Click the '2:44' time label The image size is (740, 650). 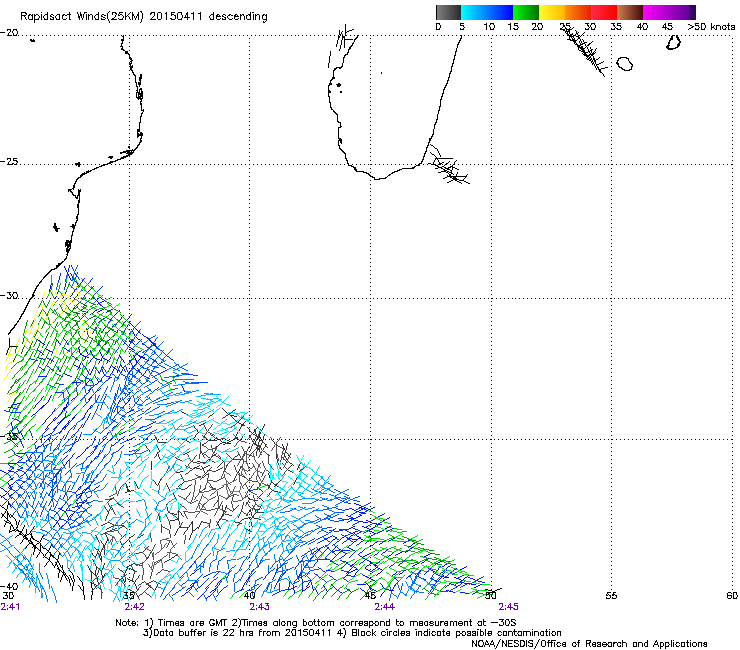pyautogui.click(x=384, y=607)
